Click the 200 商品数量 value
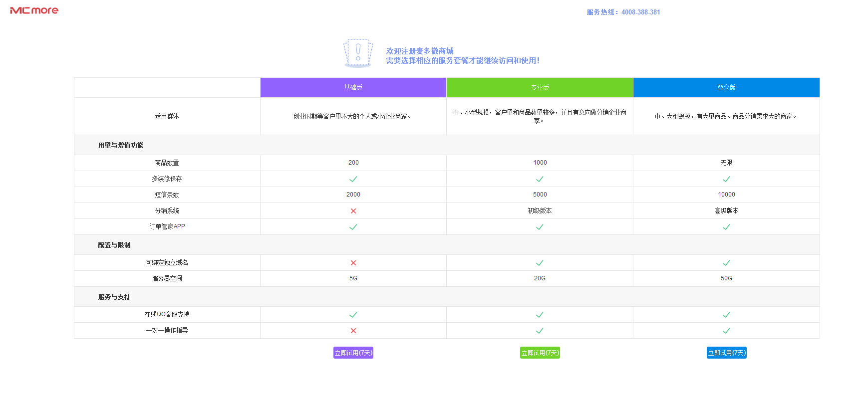 coord(353,163)
